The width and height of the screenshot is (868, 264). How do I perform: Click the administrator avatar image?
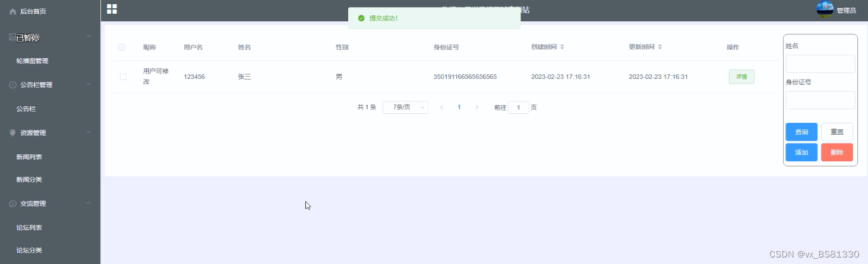click(x=825, y=9)
